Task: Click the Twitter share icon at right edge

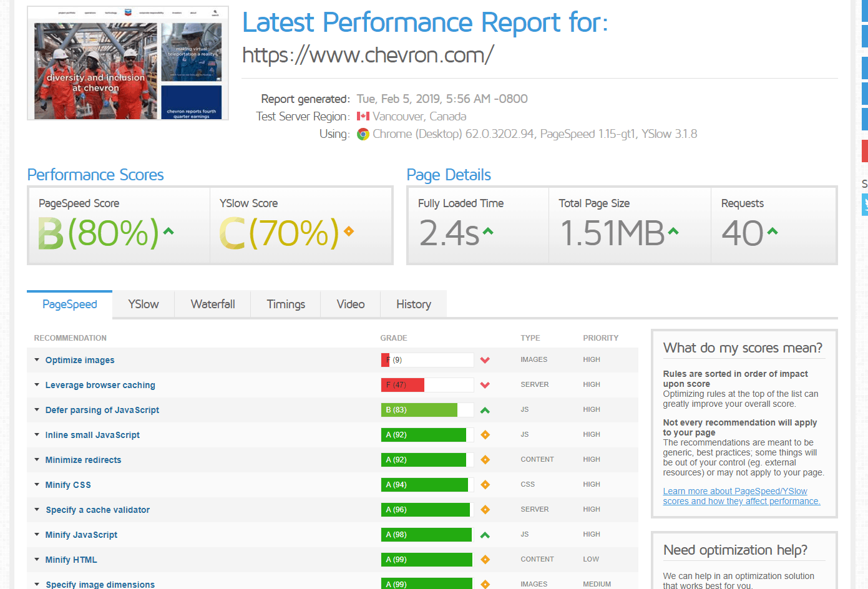Action: [x=865, y=205]
